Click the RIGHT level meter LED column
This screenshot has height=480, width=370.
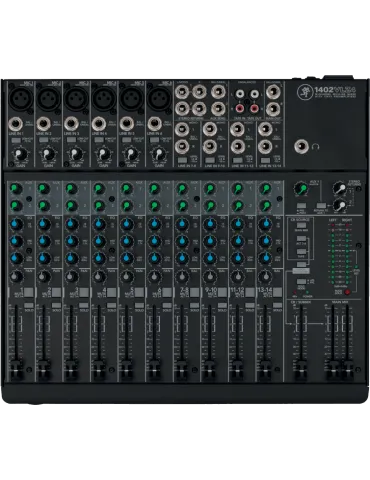[347, 254]
